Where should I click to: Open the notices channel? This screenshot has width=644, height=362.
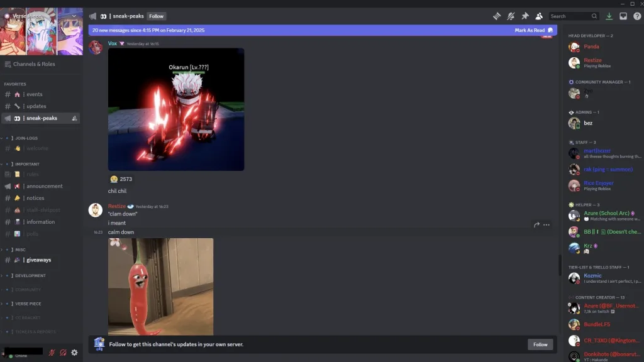coord(40,198)
